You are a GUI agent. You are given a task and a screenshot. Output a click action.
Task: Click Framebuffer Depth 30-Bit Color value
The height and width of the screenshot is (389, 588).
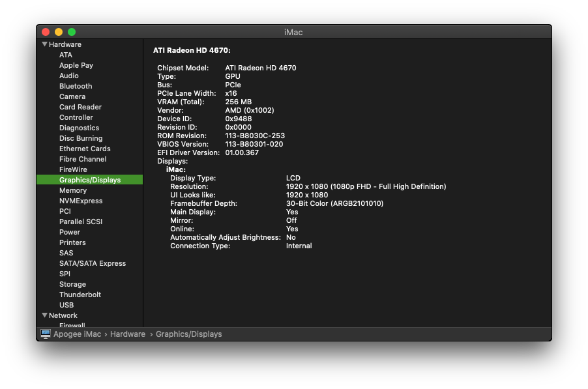pos(334,203)
